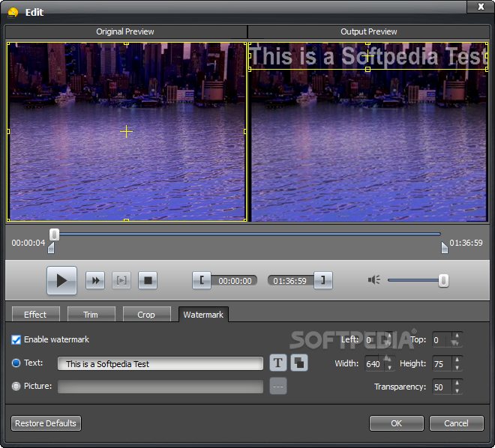The height and width of the screenshot is (448, 495).
Task: Start playback with the Play button
Action: 61,280
